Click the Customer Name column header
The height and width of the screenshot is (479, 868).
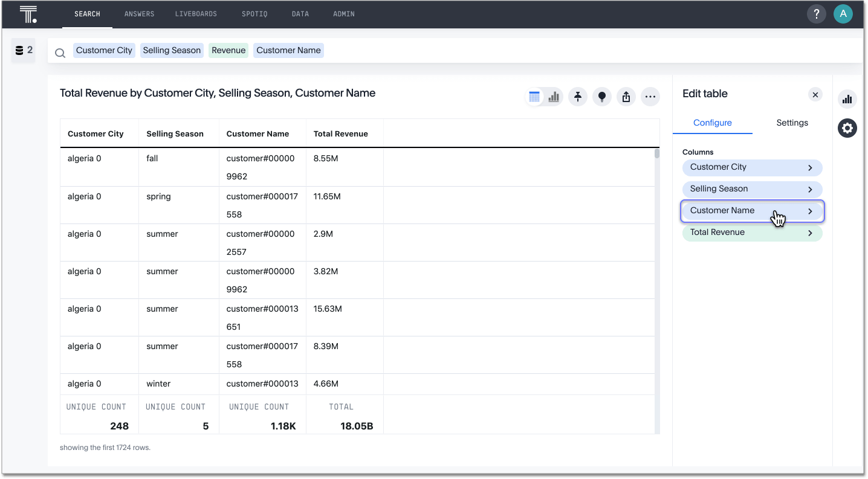257,134
